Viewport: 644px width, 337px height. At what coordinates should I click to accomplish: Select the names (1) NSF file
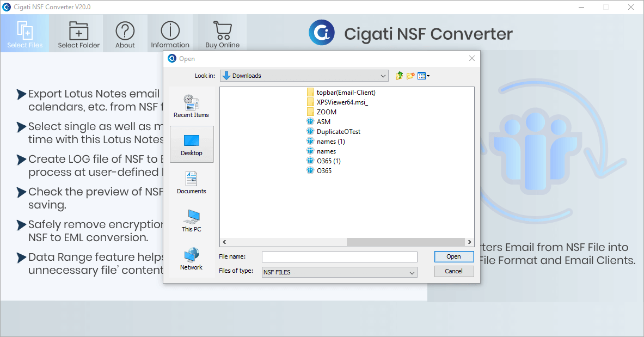[x=326, y=142]
